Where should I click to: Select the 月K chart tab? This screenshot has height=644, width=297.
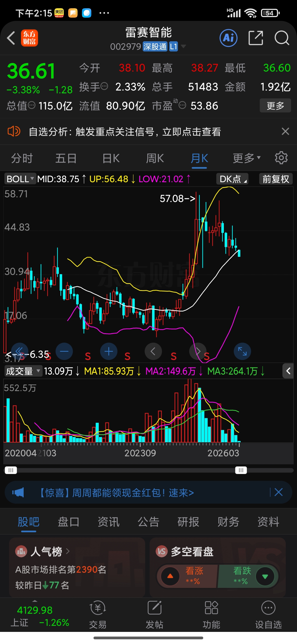pos(199,158)
